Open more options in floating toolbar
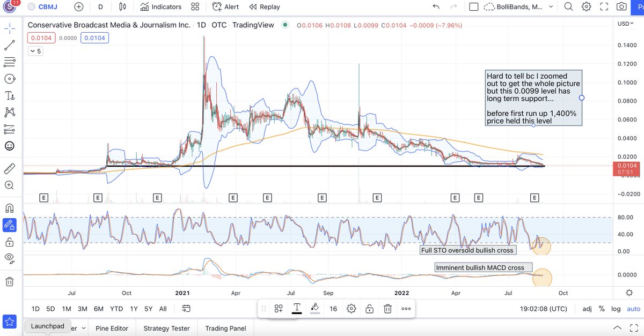This screenshot has height=336, width=644. point(406,309)
